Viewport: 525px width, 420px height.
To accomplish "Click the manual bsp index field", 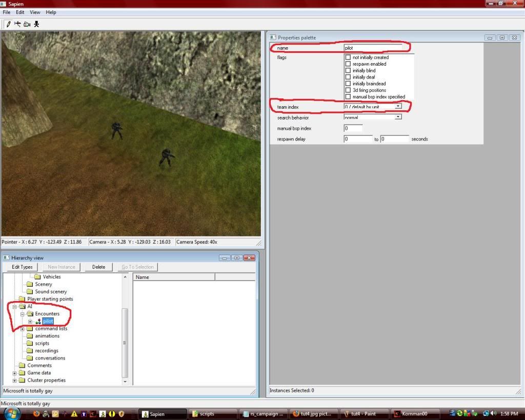I will (x=353, y=128).
